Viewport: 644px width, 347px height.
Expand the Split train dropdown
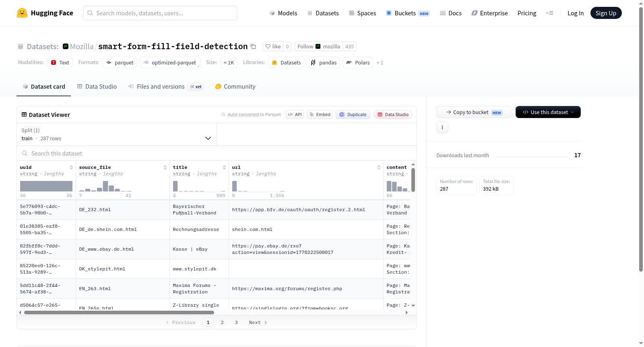tap(116, 134)
